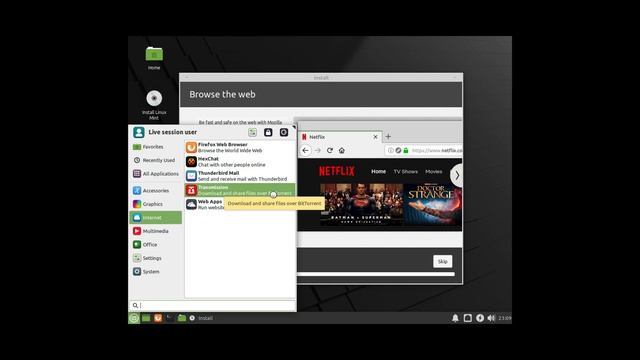Open Thunderbird Mail from the menu
Image resolution: width=640 pixels, height=360 pixels.
240,176
